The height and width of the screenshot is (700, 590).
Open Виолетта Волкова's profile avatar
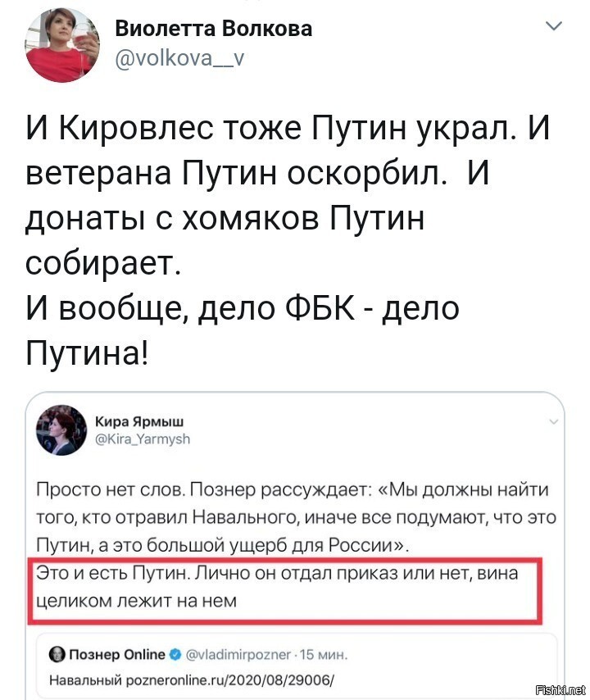[62, 45]
